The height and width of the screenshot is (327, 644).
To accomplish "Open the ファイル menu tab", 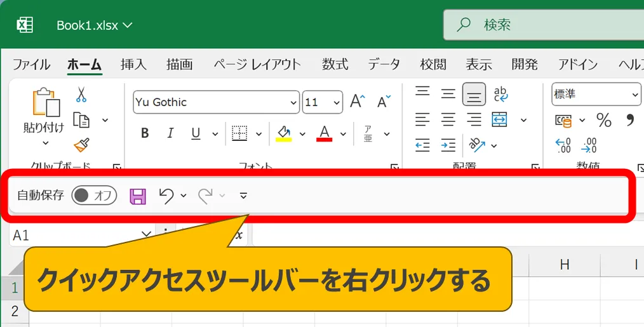I will (x=31, y=64).
